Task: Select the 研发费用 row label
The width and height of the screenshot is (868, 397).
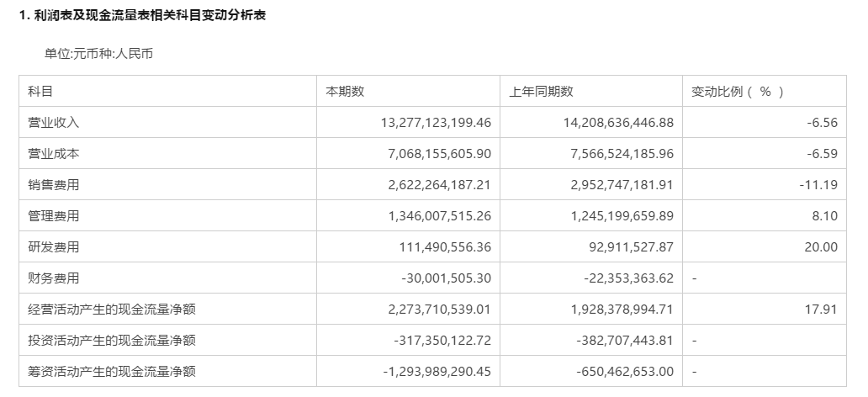Action: coord(54,247)
